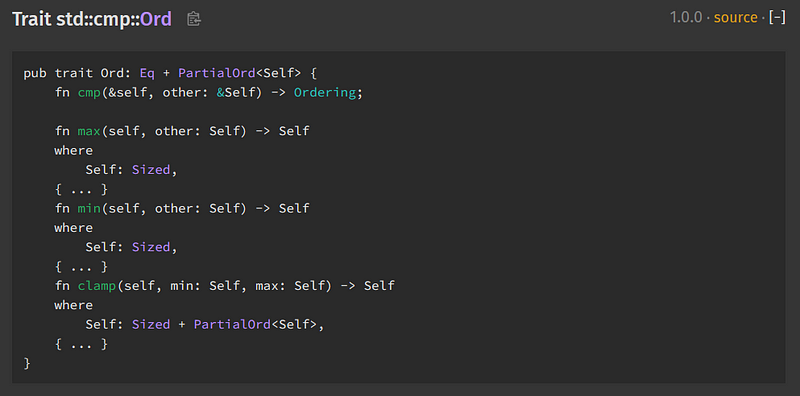Open PartialOrd in clamp's where clause

click(232, 324)
